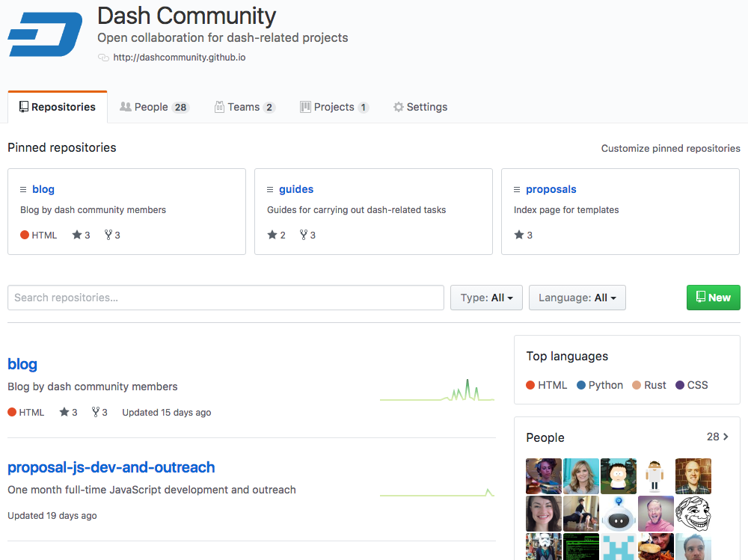
Task: Open the green terminal avatar profile
Action: (581, 547)
